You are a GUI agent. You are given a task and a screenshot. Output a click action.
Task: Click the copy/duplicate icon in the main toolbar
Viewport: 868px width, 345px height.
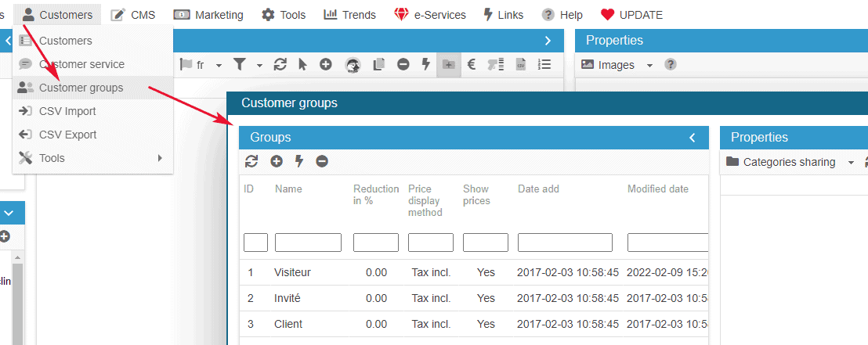(380, 65)
